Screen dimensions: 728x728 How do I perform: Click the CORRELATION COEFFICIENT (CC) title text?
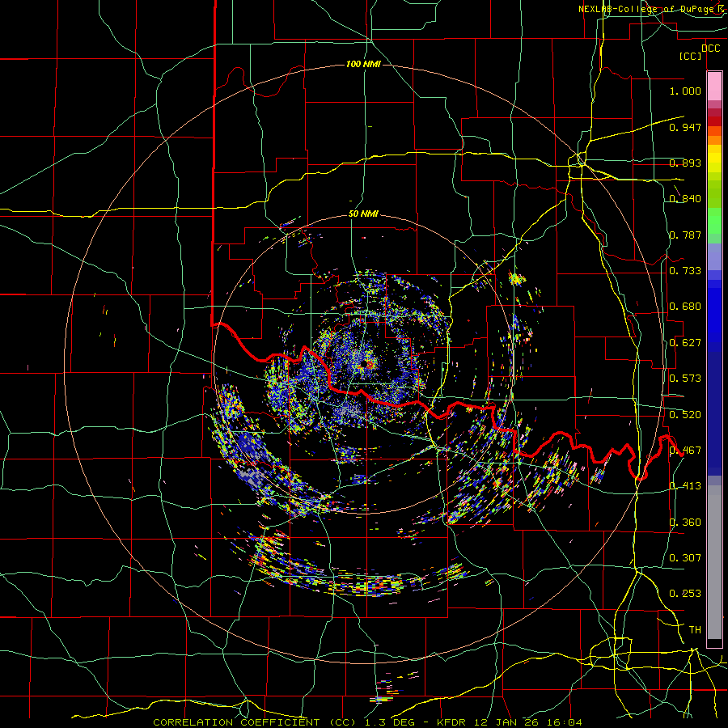[255, 722]
